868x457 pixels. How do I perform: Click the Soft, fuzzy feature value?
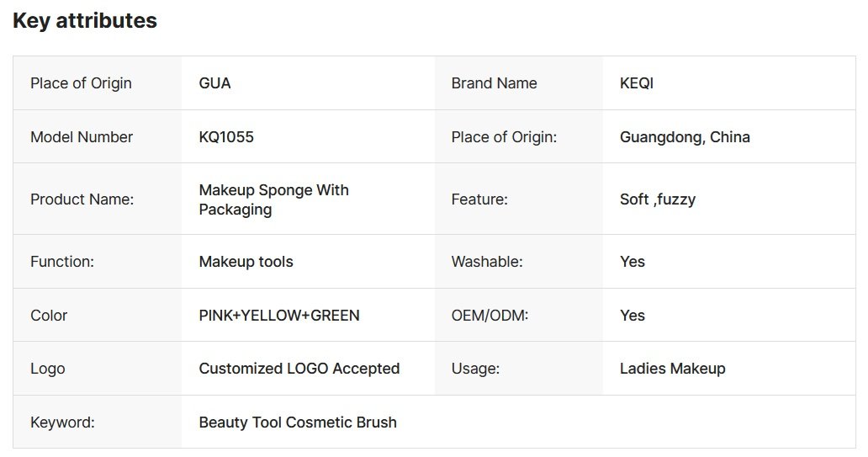(658, 199)
